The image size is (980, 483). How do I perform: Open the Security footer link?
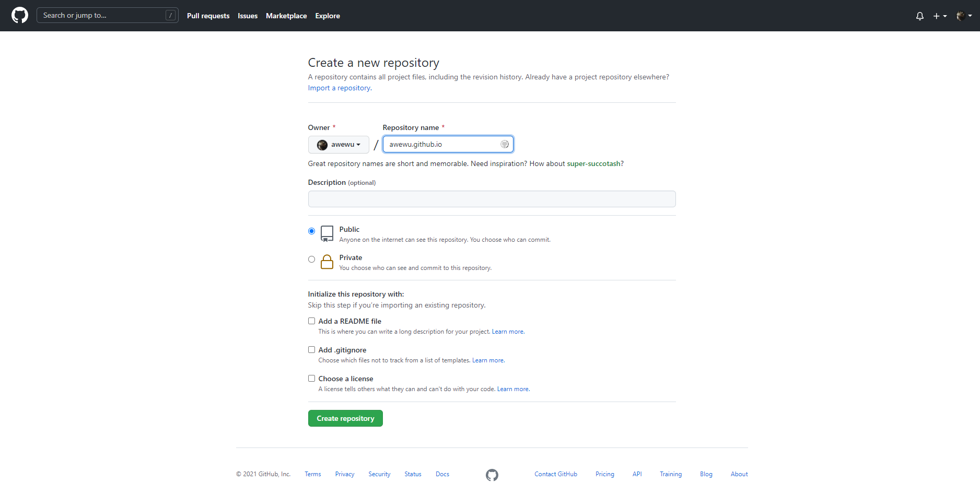tap(379, 474)
